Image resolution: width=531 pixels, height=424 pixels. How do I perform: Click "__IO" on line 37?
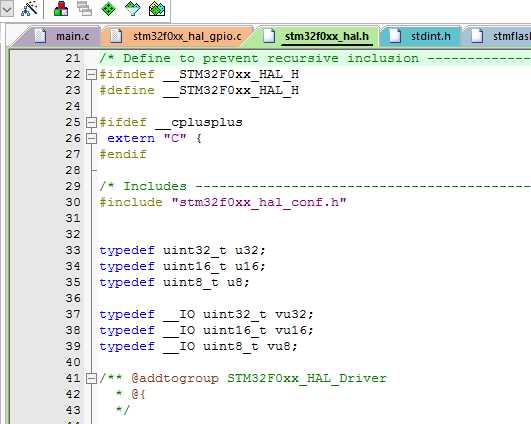click(x=179, y=314)
